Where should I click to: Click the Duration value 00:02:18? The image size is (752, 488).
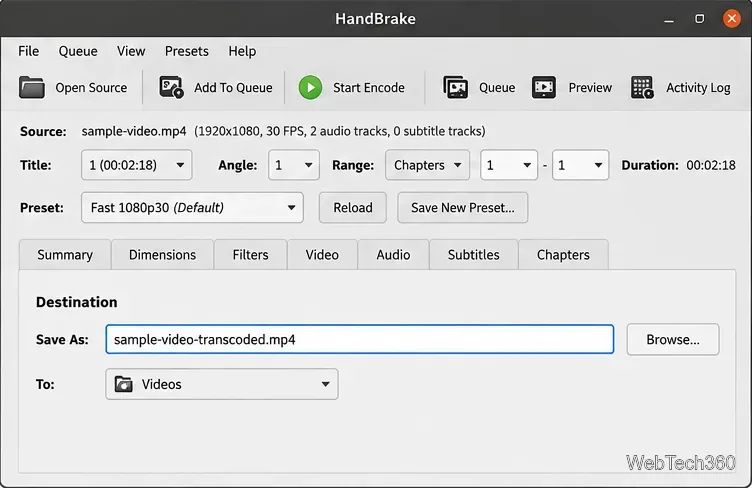(711, 165)
